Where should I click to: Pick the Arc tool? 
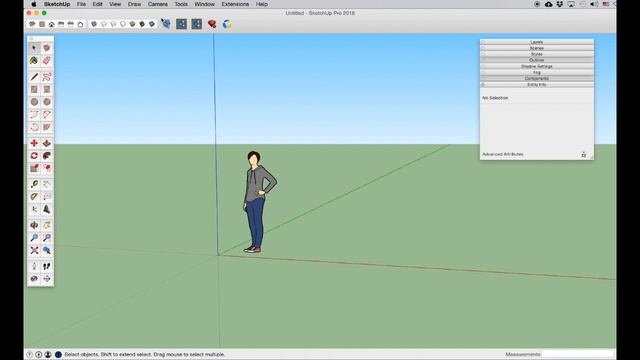(x=34, y=115)
